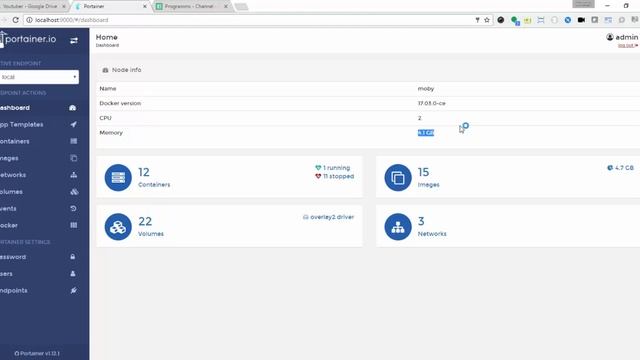Click the 'overlay2 driver' label

(332, 217)
